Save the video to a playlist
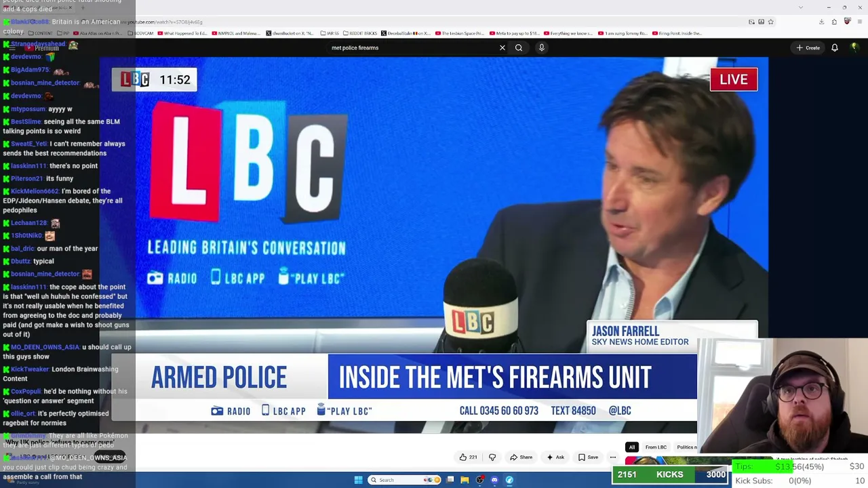868x488 pixels. tap(588, 457)
